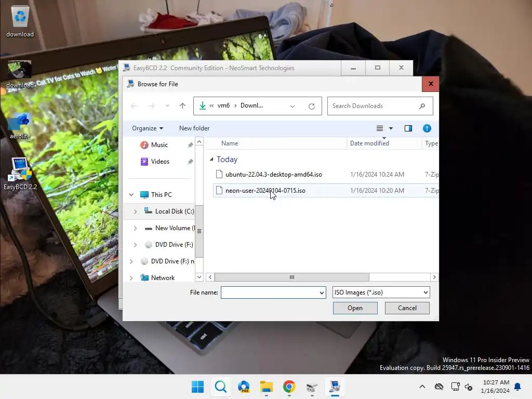Open the network status tray icon
Viewport: 532px width, 399px height.
click(x=455, y=387)
